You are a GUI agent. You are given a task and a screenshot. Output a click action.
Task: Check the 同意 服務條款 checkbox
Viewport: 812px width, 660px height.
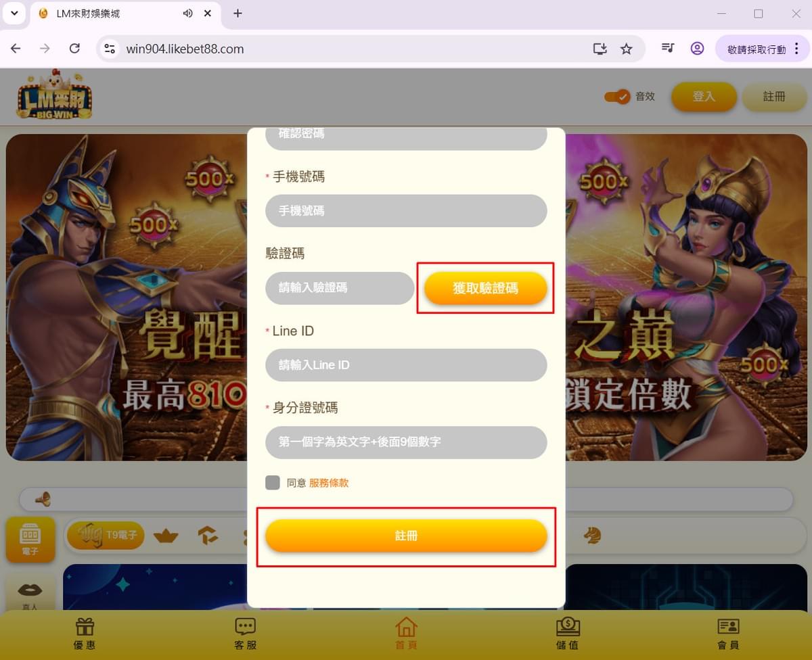pos(273,483)
